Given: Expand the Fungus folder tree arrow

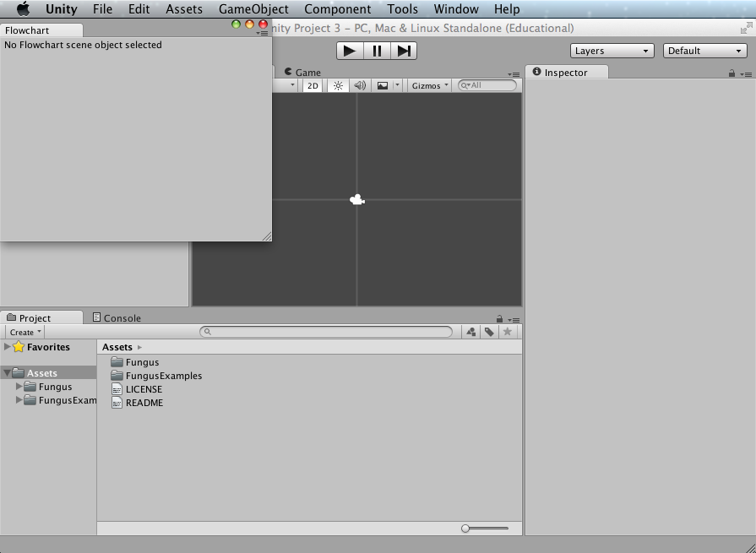Looking at the screenshot, I should pos(19,387).
